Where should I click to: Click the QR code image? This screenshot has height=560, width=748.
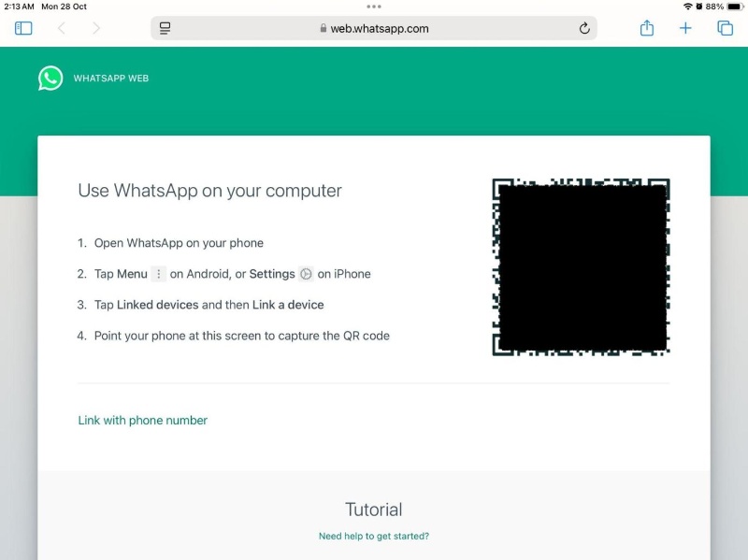click(x=581, y=267)
